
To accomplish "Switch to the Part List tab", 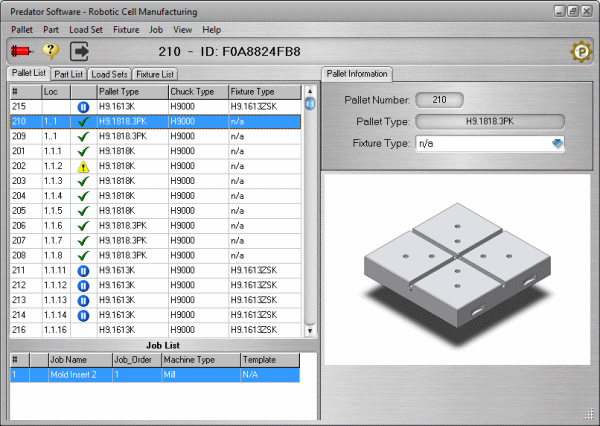I will 68,74.
